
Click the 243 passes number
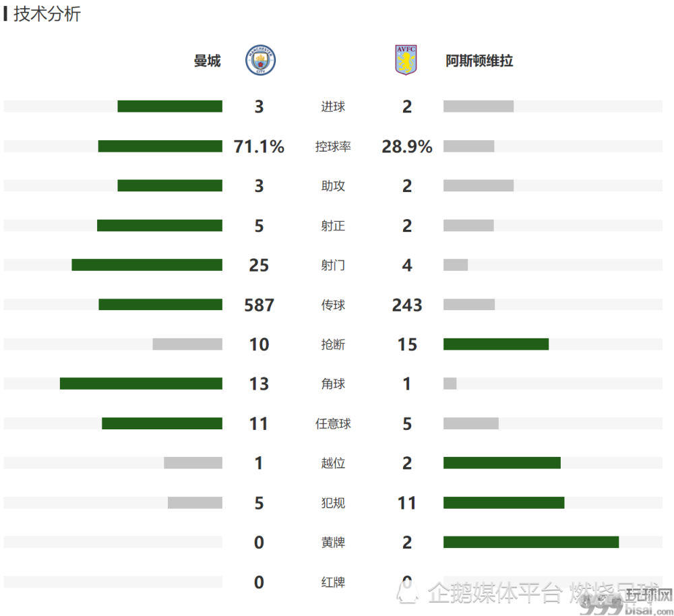point(407,305)
